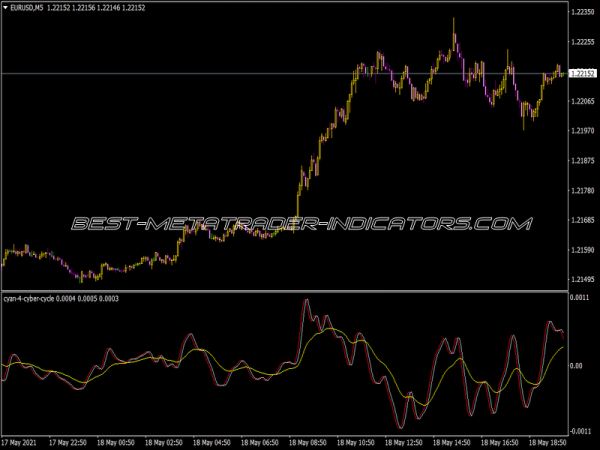Click the 1.21875 price scale value
Viewport: 600px width, 450px height.
[x=582, y=160]
